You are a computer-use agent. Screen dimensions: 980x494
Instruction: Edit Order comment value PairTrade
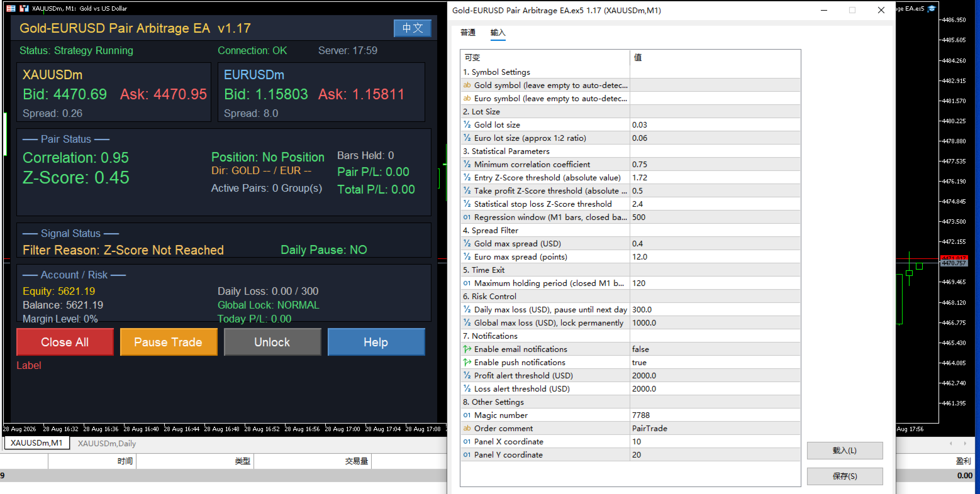coord(715,428)
